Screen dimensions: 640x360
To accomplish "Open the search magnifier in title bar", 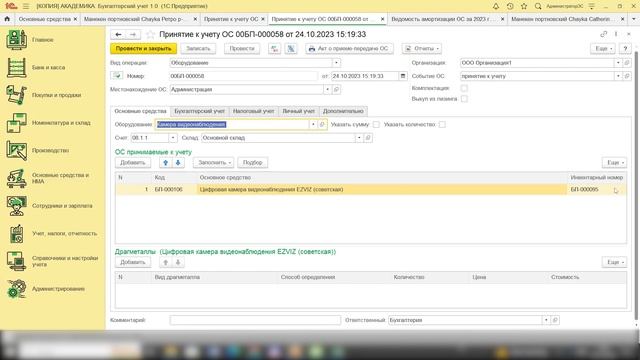I will pos(538,6).
